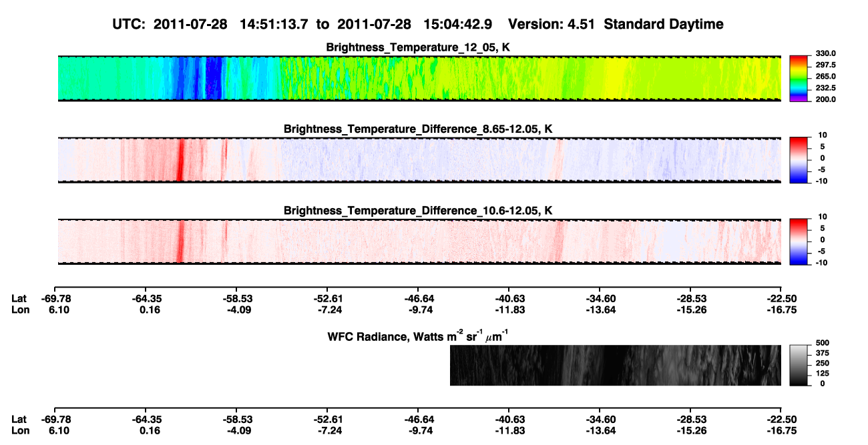Click the red-blue color bar beside the 10.6-12.05 panel
The image size is (868, 445).
point(799,240)
